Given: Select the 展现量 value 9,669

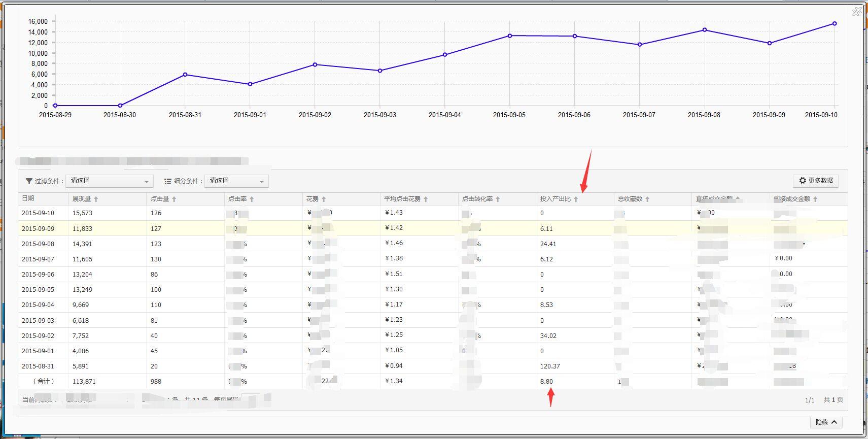Looking at the screenshot, I should click(81, 305).
